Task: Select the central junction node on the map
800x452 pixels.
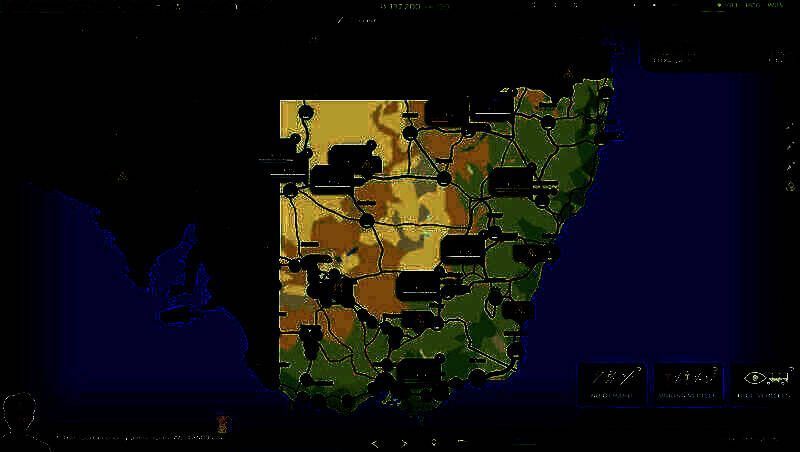Action: (x=367, y=219)
